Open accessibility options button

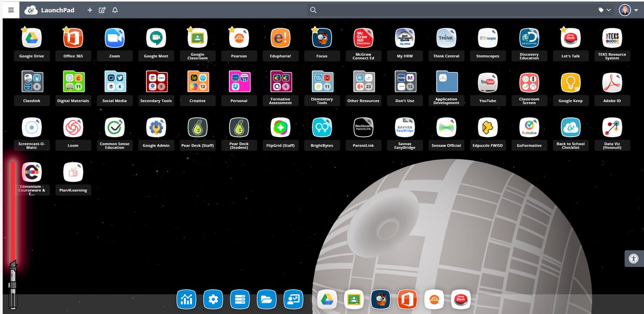634,258
